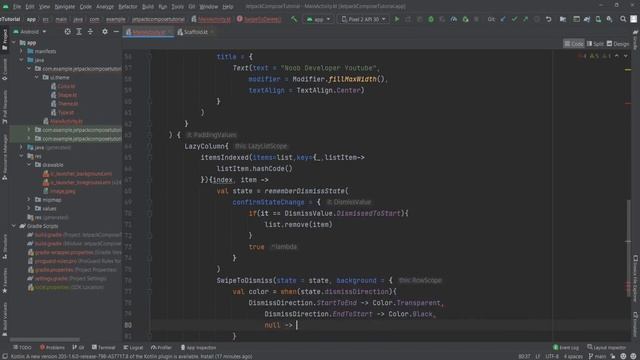Open Layout Inspector window
The height and width of the screenshot is (360, 640).
pyautogui.click(x=607, y=347)
